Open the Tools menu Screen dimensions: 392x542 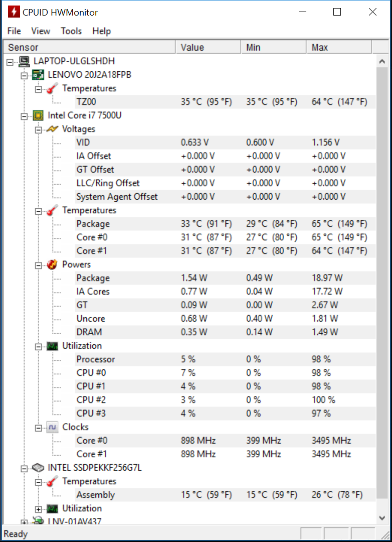(71, 31)
